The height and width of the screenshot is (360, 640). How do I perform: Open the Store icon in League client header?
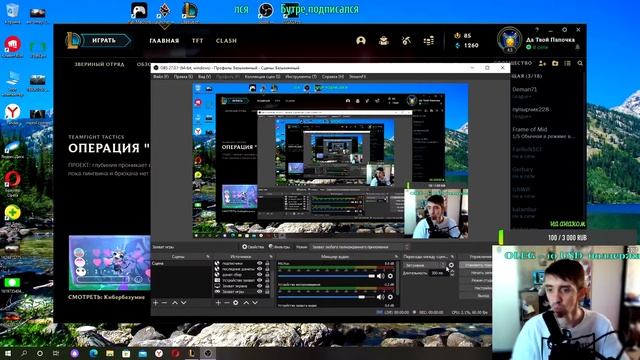point(429,40)
